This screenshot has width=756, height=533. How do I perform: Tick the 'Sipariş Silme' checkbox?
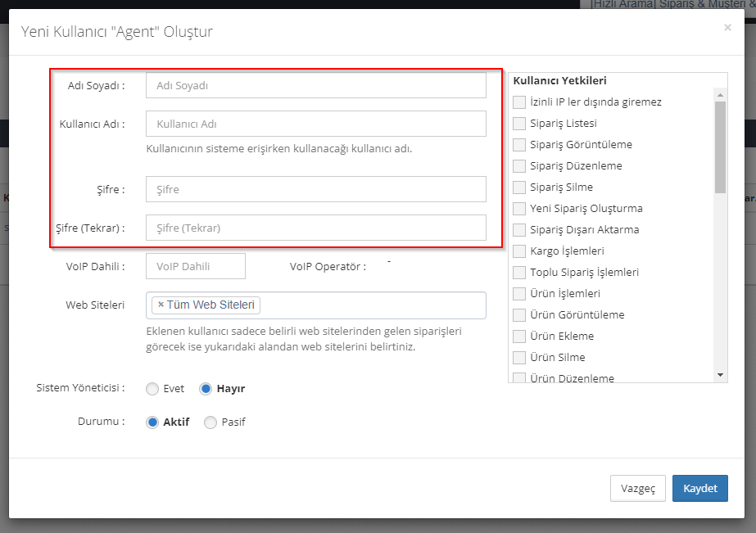519,187
